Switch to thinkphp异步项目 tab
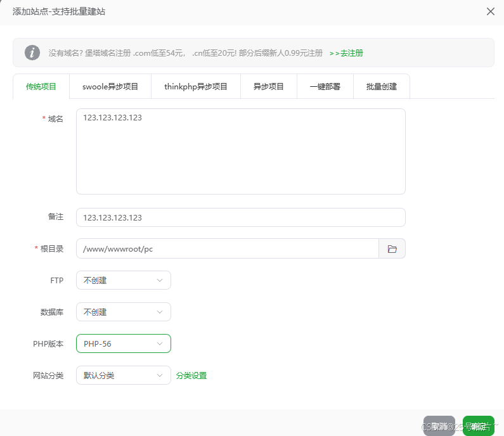Image resolution: width=504 pixels, height=436 pixels. 196,86
